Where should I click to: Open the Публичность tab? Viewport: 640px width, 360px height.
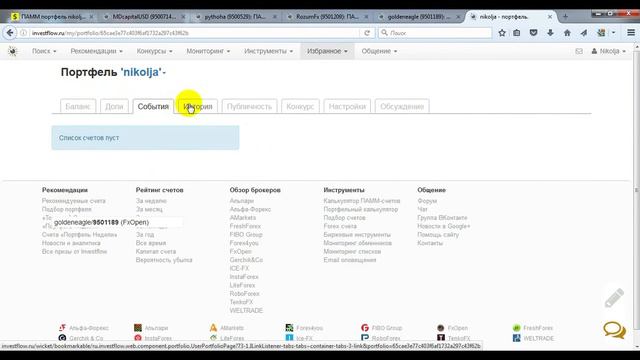click(x=249, y=106)
